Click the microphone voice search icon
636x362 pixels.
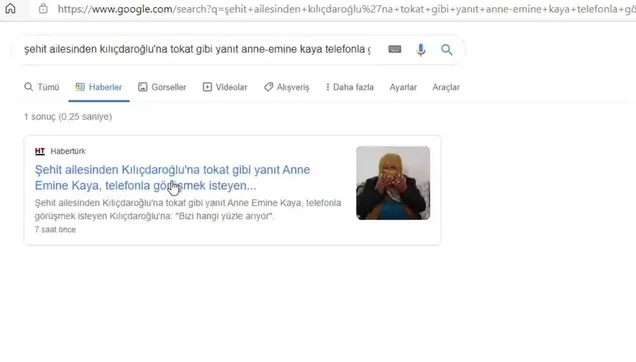421,50
